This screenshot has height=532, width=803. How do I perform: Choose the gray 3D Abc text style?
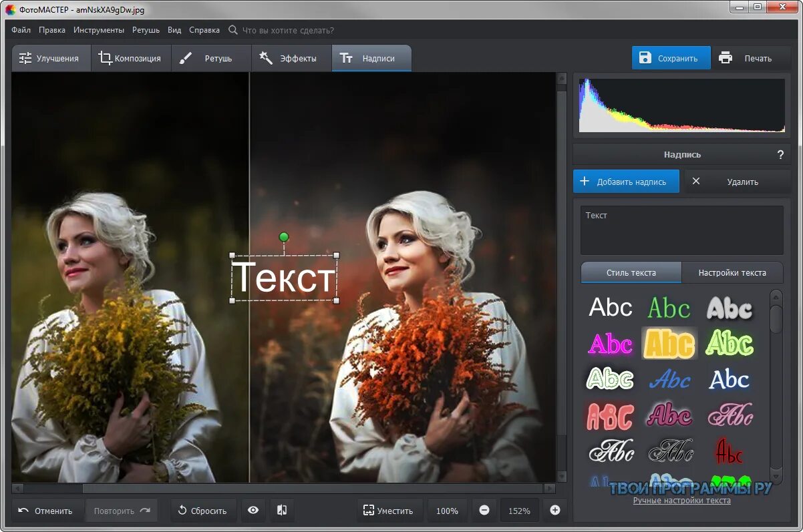[x=729, y=308]
